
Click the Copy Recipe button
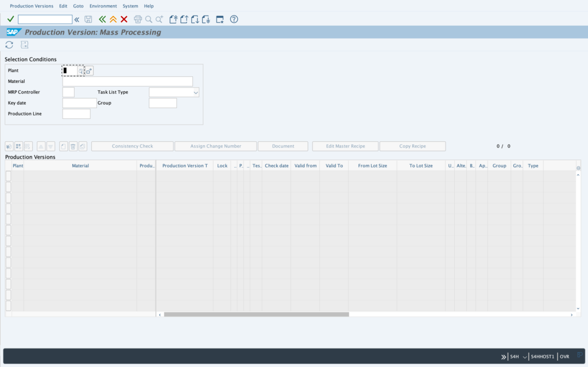pos(412,146)
